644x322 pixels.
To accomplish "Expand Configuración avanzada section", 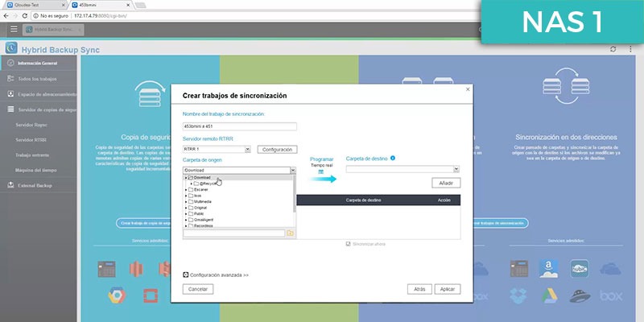I will [x=216, y=275].
